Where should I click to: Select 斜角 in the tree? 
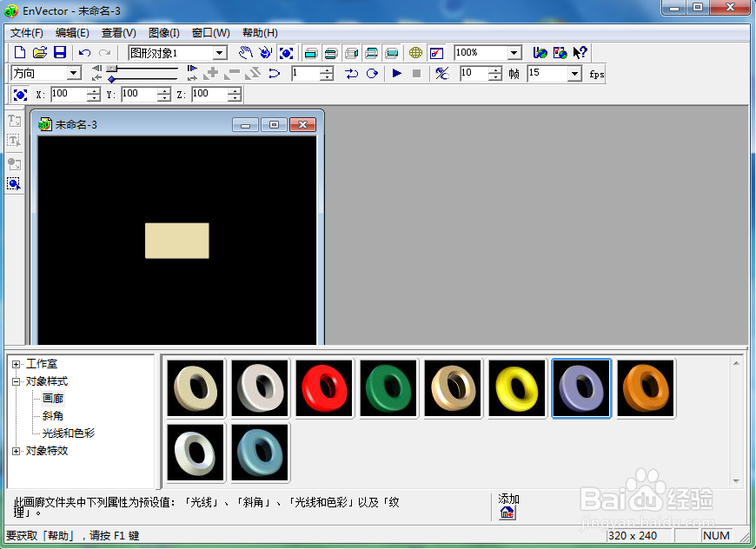click(52, 416)
